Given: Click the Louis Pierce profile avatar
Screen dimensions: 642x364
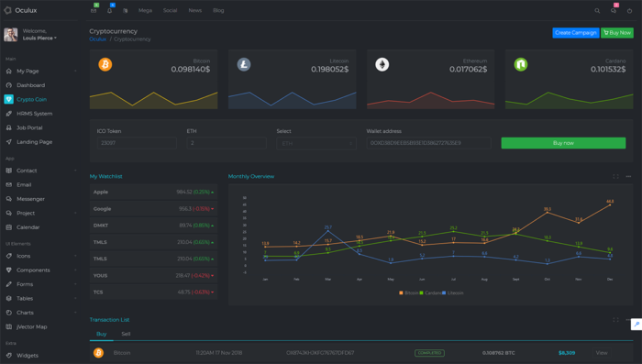Looking at the screenshot, I should pyautogui.click(x=11, y=35).
